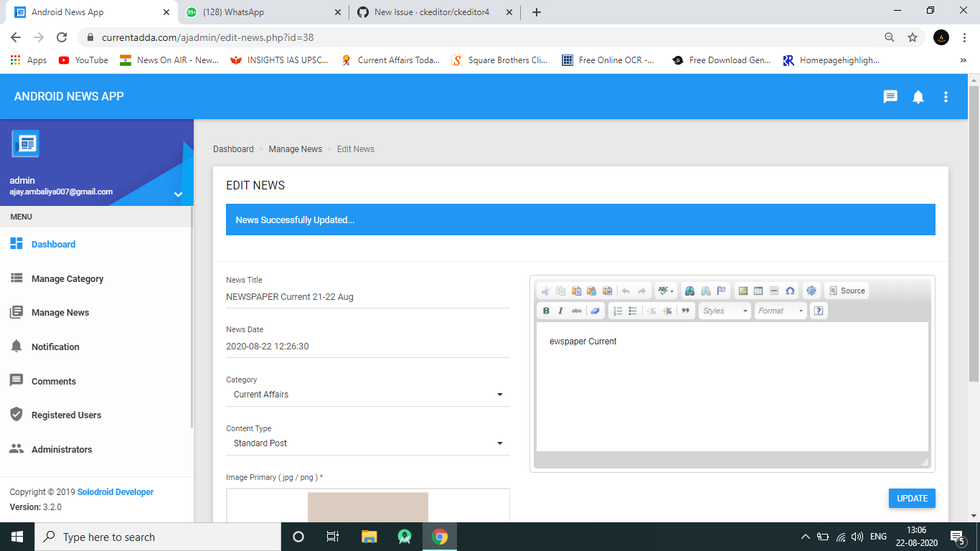980x551 pixels.
Task: Open the Solodroid Developer link
Action: pyautogui.click(x=115, y=491)
